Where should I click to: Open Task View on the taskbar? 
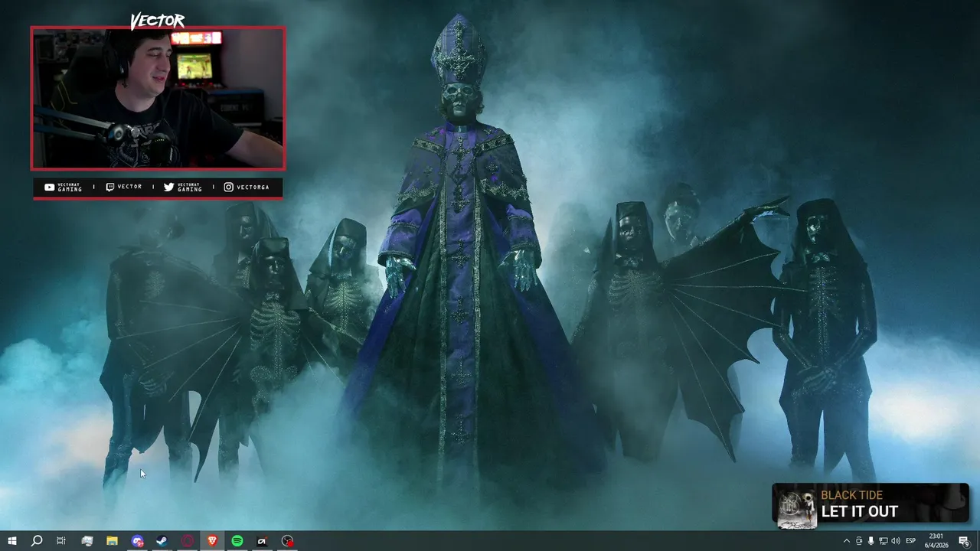[x=61, y=541]
